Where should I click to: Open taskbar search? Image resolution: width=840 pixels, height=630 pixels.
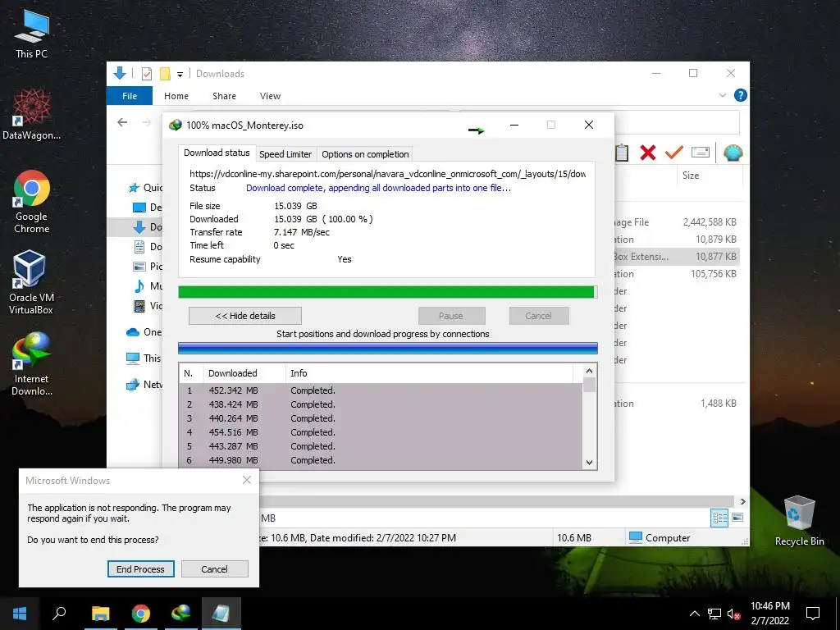point(59,614)
